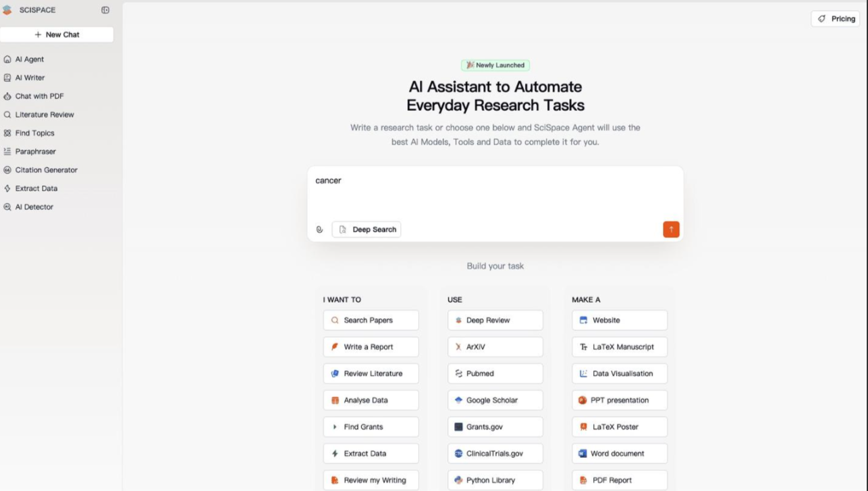
Task: Choose Extract Data task under I WANT TO
Action: [371, 454]
